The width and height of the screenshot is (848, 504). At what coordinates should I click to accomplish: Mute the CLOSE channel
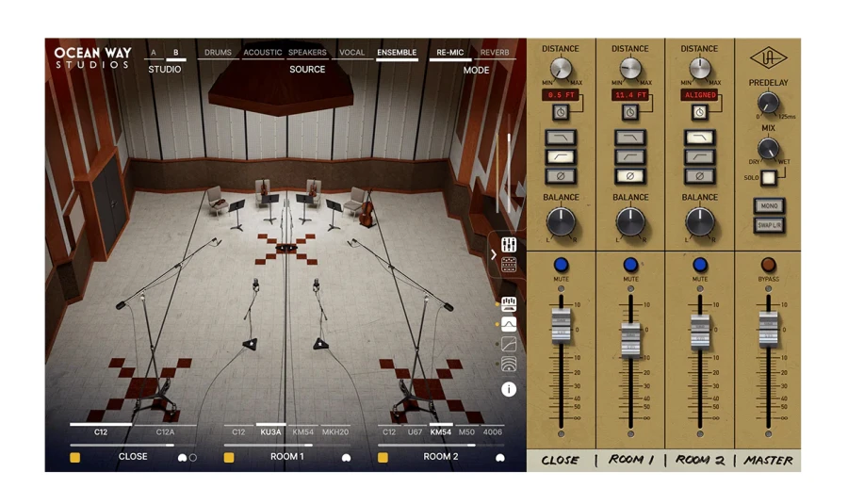(x=561, y=265)
